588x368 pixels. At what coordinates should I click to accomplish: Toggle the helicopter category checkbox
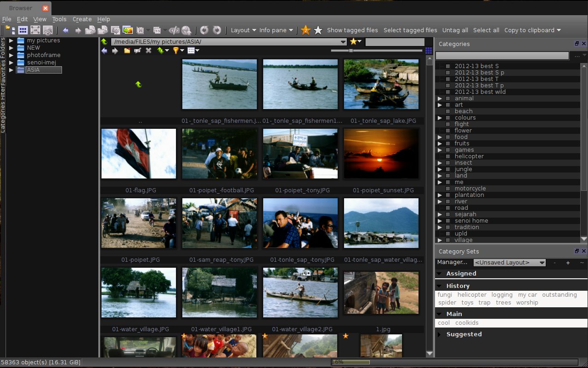point(448,156)
